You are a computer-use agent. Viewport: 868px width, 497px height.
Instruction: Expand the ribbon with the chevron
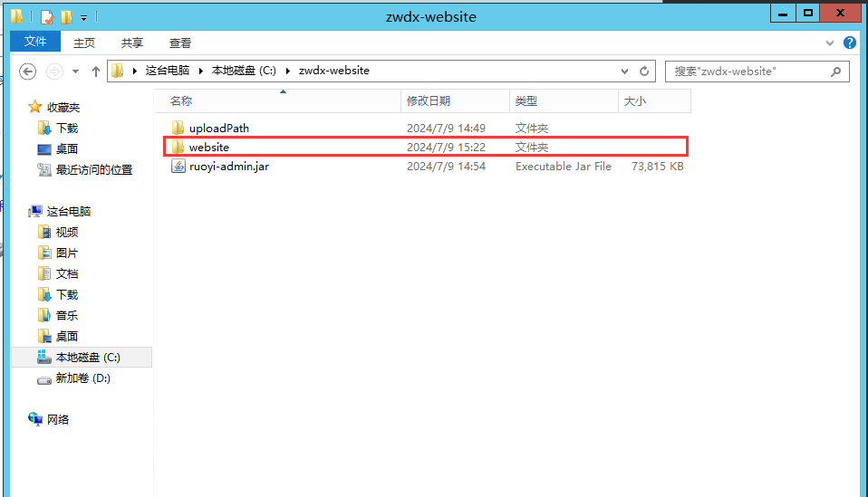point(829,43)
